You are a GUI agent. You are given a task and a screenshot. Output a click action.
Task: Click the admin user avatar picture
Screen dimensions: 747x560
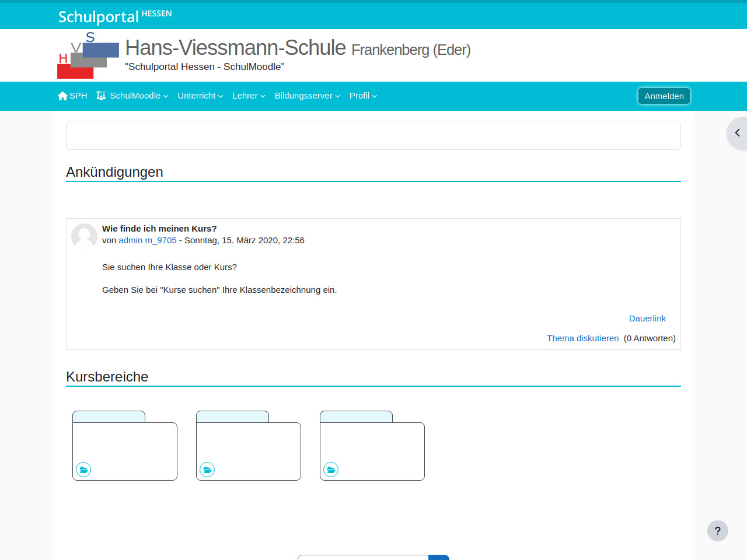pos(84,236)
